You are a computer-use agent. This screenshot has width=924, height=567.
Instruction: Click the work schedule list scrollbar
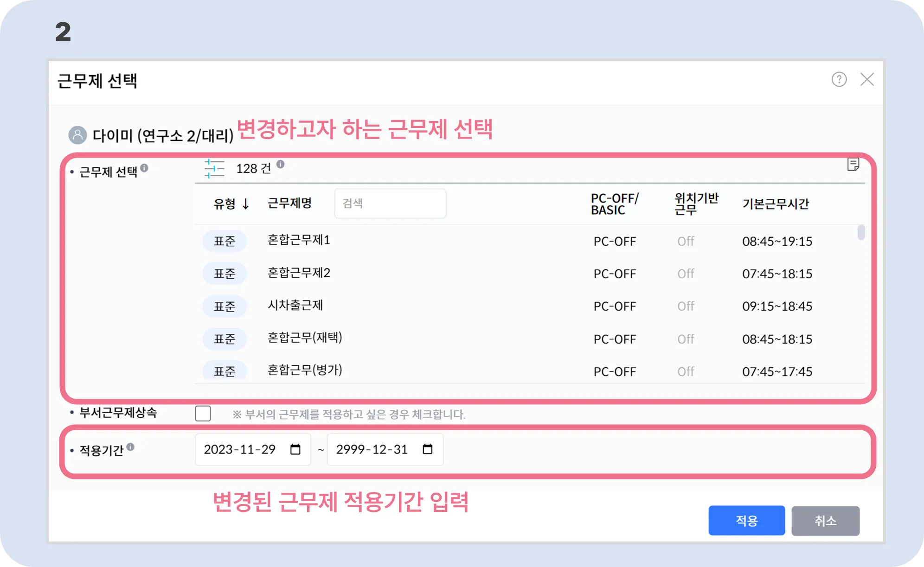click(x=861, y=233)
